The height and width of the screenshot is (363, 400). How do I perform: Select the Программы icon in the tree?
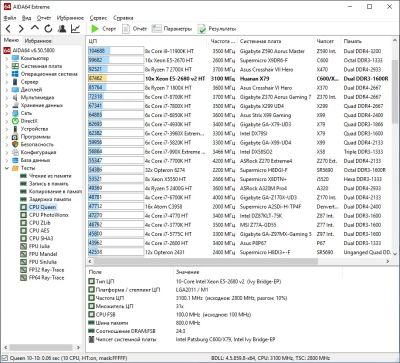tap(15, 137)
